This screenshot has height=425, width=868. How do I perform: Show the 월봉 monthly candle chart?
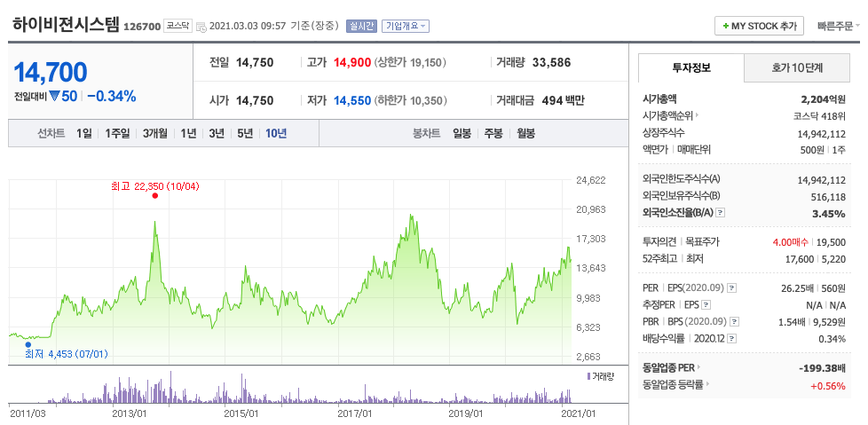[526, 133]
